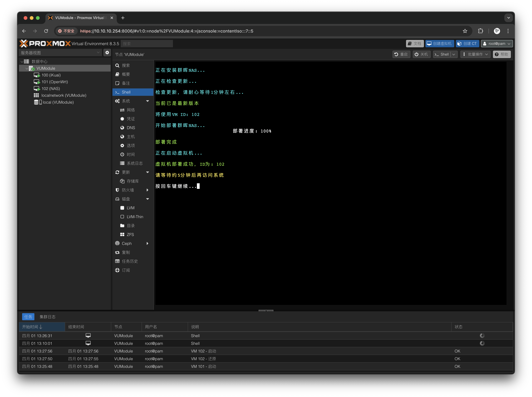
Task: Click the Shutdown (关机) power button
Action: (421, 54)
